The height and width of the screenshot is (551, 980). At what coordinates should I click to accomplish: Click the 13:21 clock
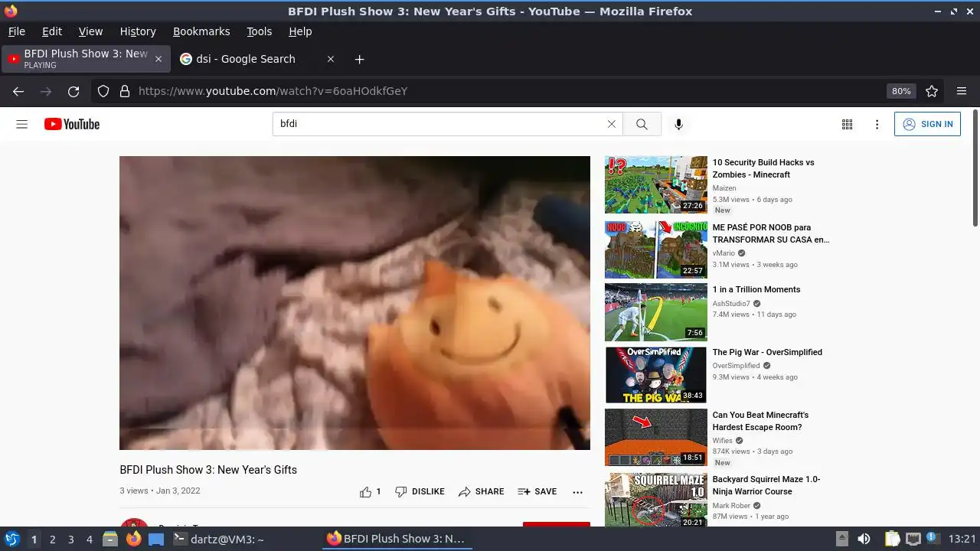(x=962, y=539)
